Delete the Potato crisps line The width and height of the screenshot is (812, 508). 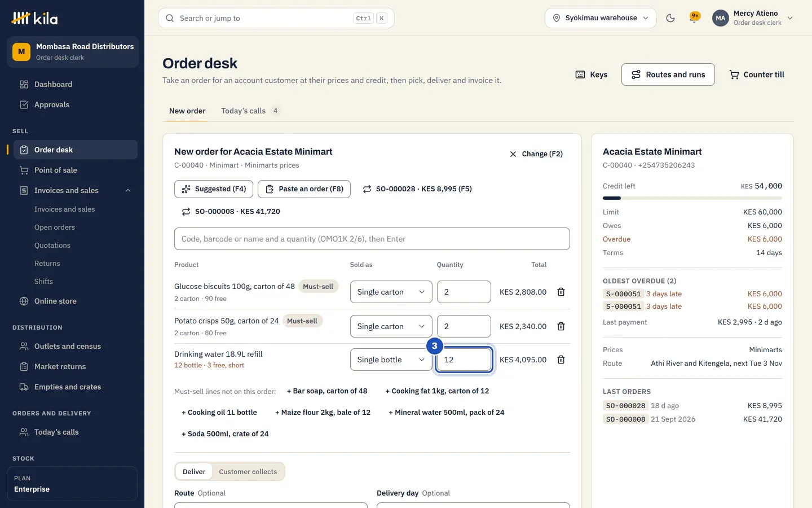[561, 326]
